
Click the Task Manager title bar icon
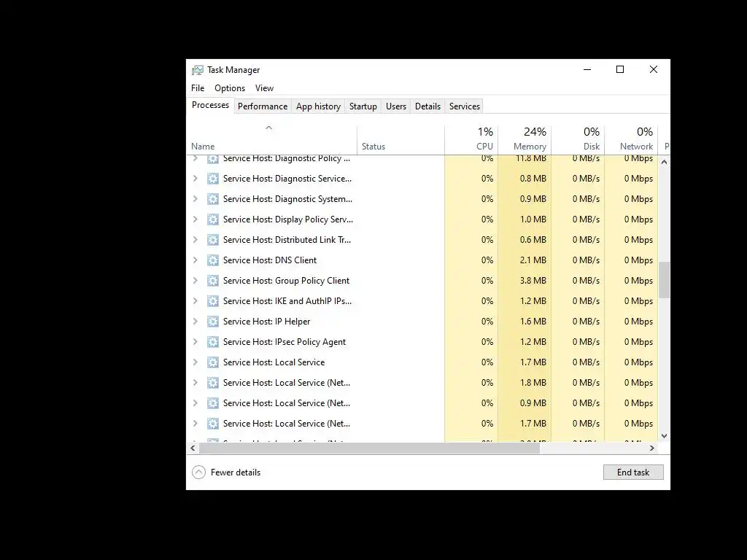click(x=197, y=70)
